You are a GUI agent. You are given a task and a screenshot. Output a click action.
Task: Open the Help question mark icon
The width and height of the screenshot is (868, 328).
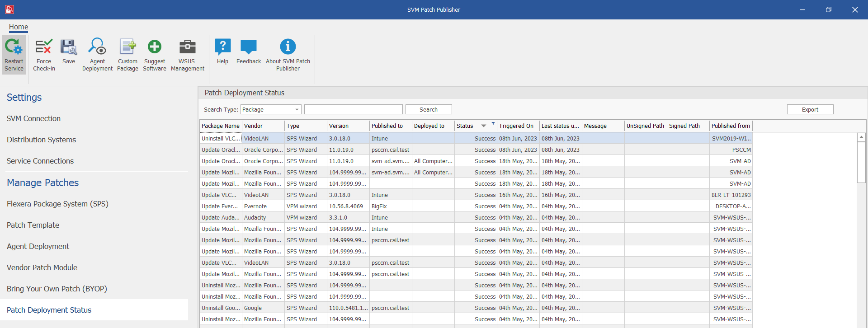pyautogui.click(x=222, y=47)
